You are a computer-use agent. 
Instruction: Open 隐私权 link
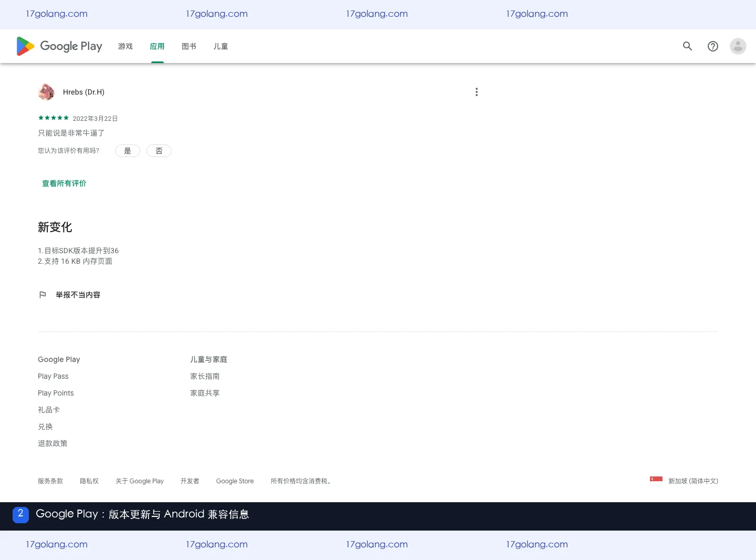point(89,481)
